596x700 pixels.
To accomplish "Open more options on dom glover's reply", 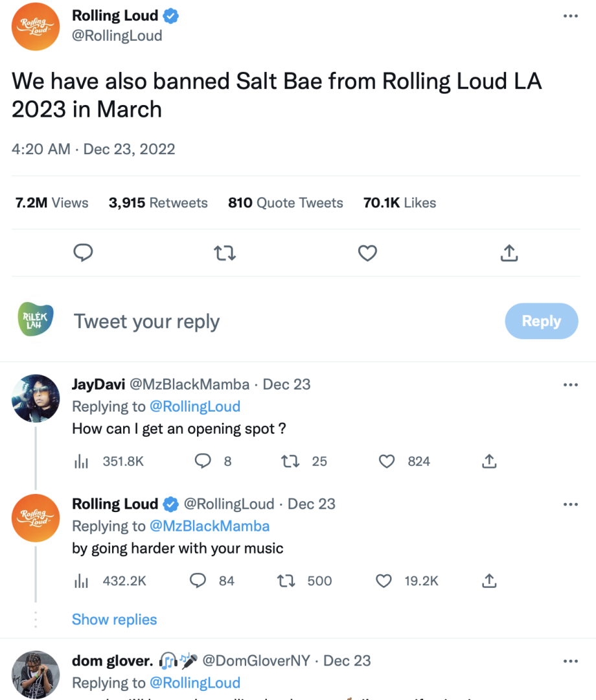I will pos(570,661).
